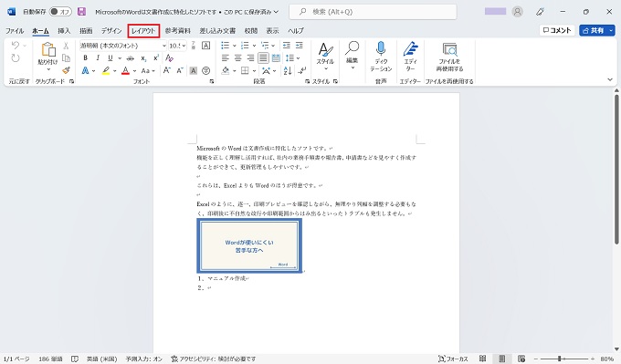Open the font dialog launcher
This screenshot has width=621, height=364.
212,81
